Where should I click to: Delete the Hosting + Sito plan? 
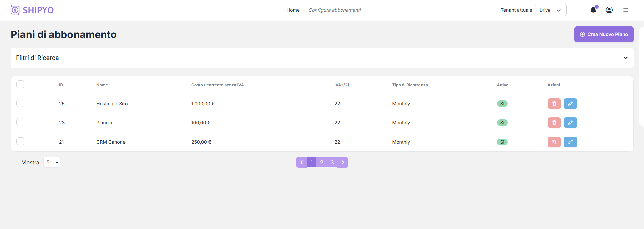pyautogui.click(x=554, y=104)
